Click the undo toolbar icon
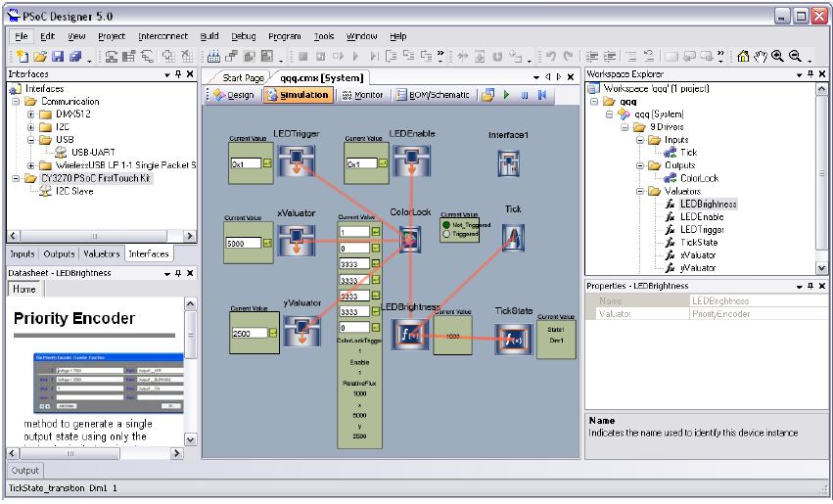Image resolution: width=833 pixels, height=504 pixels. (551, 56)
